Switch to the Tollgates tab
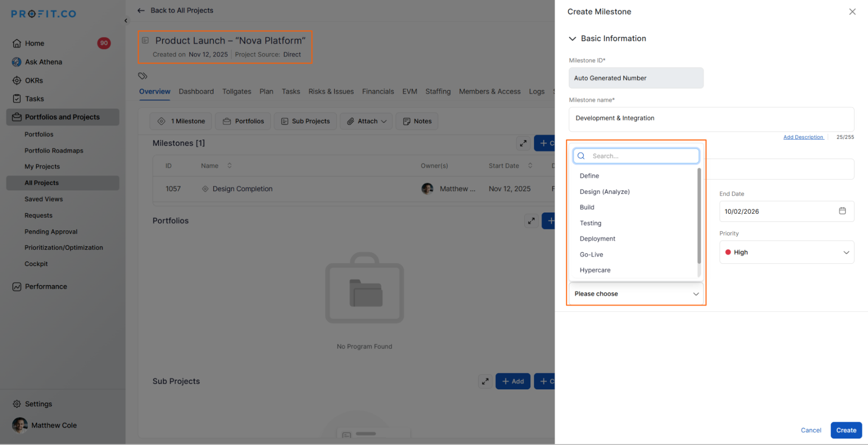868x445 pixels. (x=237, y=91)
